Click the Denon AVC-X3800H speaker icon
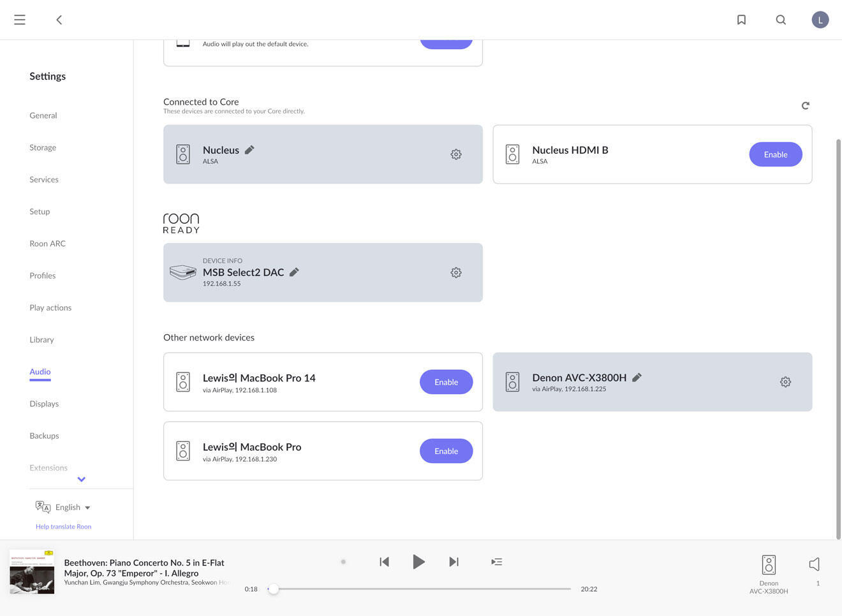Viewport: 842px width, 616px height. coord(513,382)
